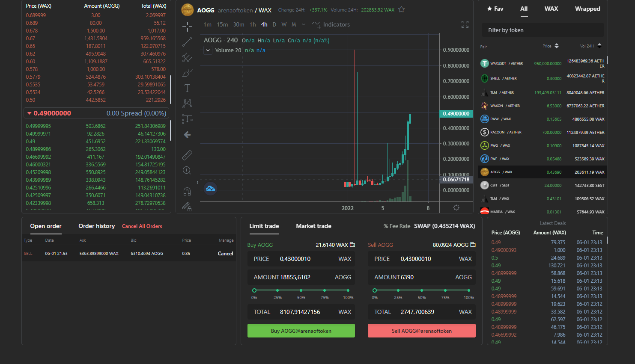Edit the buy TOTAL input field
Screen dimensions: 635x364
coord(301,312)
